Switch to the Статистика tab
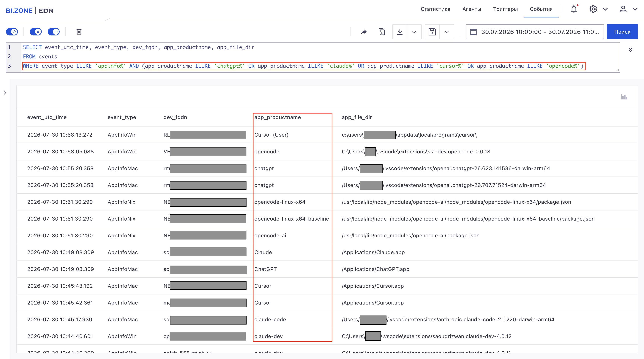The image size is (644, 359). click(435, 9)
